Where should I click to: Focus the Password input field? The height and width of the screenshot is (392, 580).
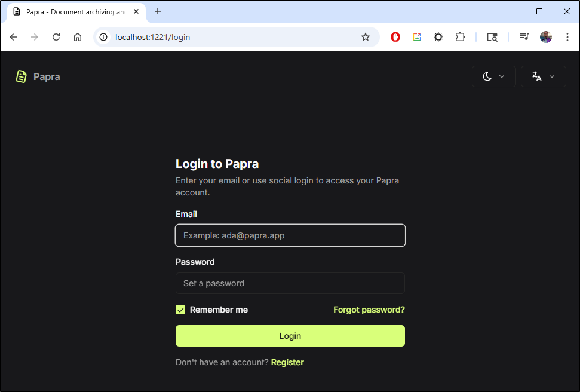coord(290,283)
